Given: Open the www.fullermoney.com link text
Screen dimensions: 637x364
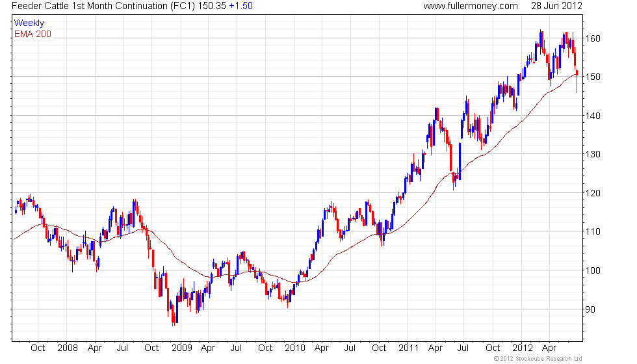Looking at the screenshot, I should point(471,6).
